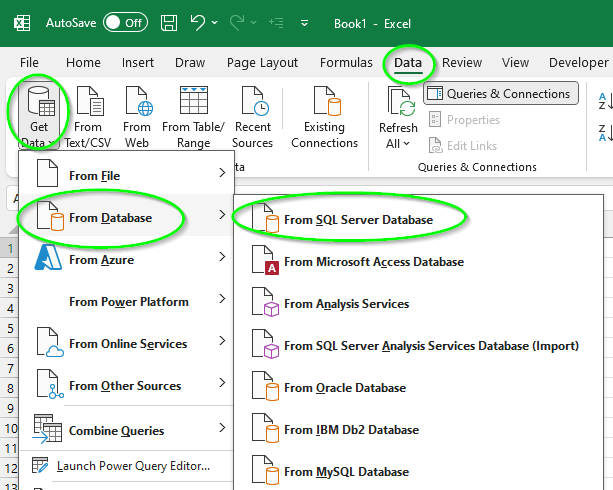The image size is (613, 490).
Task: Click the Refresh All icon
Action: 401,102
